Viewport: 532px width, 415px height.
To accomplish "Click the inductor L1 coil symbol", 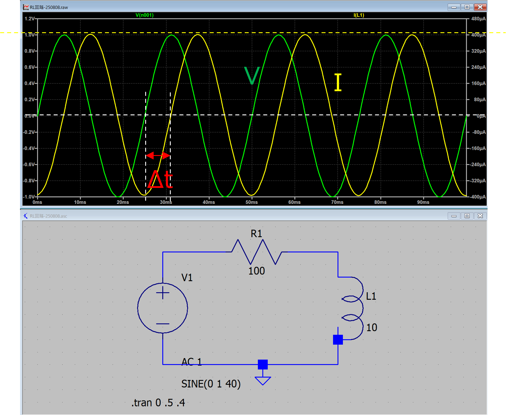I will [x=353, y=308].
